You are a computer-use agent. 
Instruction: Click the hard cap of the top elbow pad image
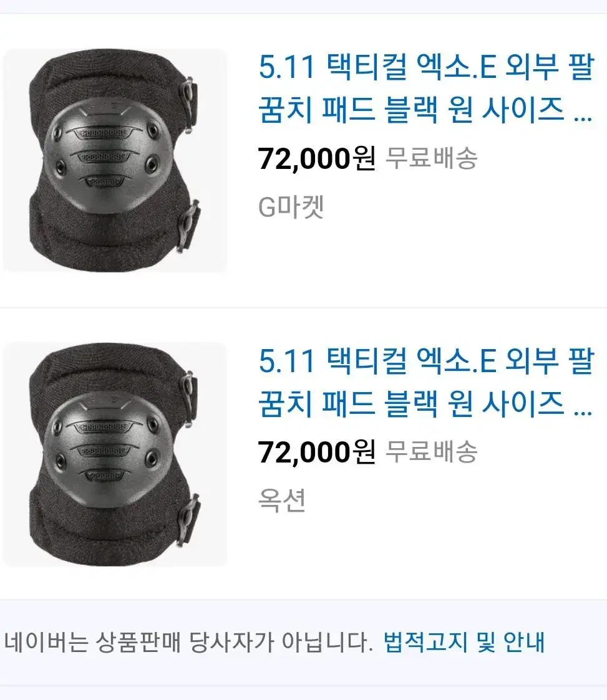[x=107, y=154]
